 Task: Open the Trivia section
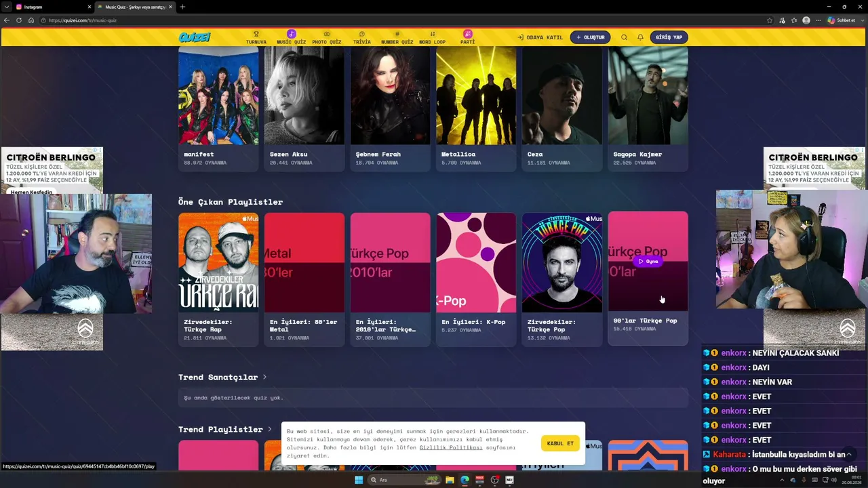tap(361, 37)
